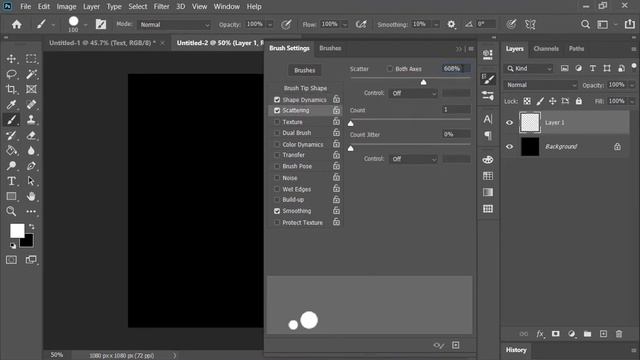This screenshot has height=360, width=640.
Task: Open the Edit Toolbar three-dots menu
Action: click(31, 211)
